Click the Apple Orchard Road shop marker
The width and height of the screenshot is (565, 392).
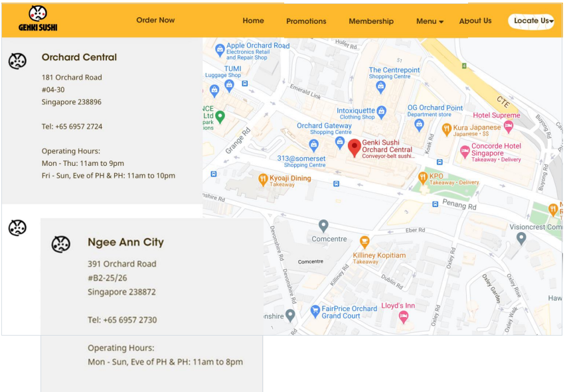point(220,50)
